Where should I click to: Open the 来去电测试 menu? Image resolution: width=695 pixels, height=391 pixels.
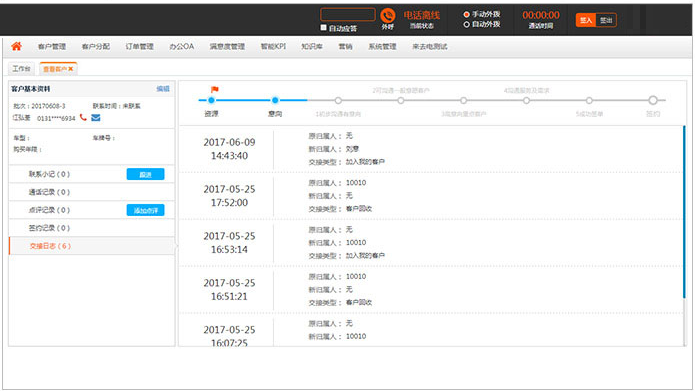[x=430, y=47]
